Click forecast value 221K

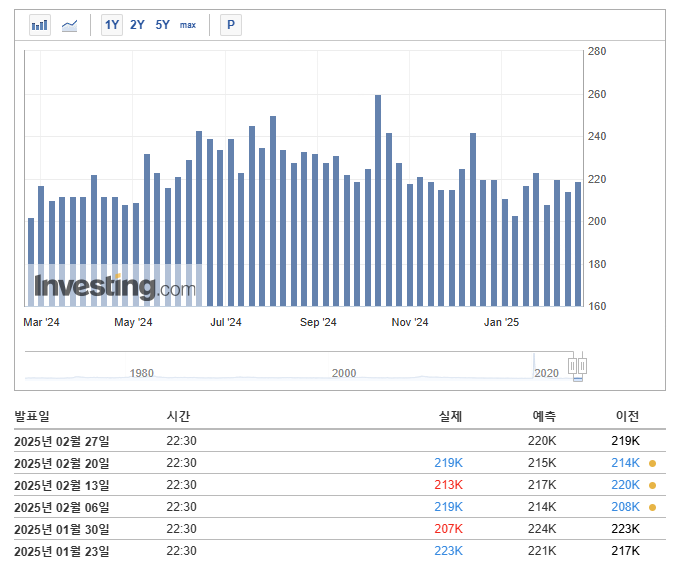pos(542,551)
